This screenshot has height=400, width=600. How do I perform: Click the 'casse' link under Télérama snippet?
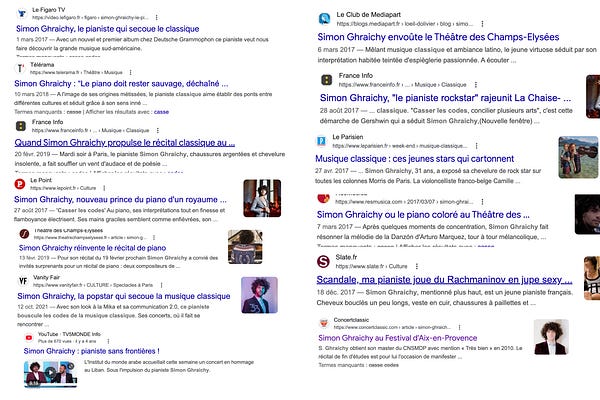[x=161, y=112]
